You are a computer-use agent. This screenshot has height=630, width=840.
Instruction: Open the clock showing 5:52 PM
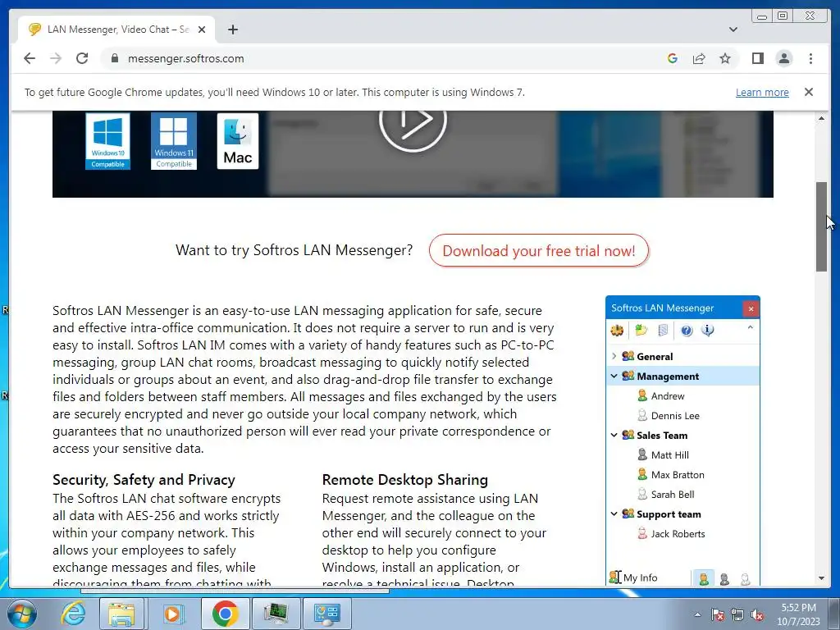(x=798, y=614)
